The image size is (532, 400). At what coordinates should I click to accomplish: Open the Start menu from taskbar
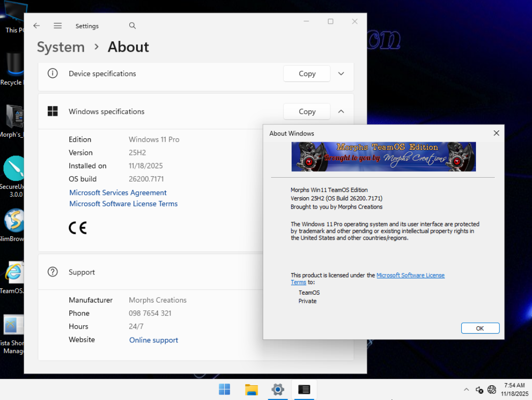[224, 390]
